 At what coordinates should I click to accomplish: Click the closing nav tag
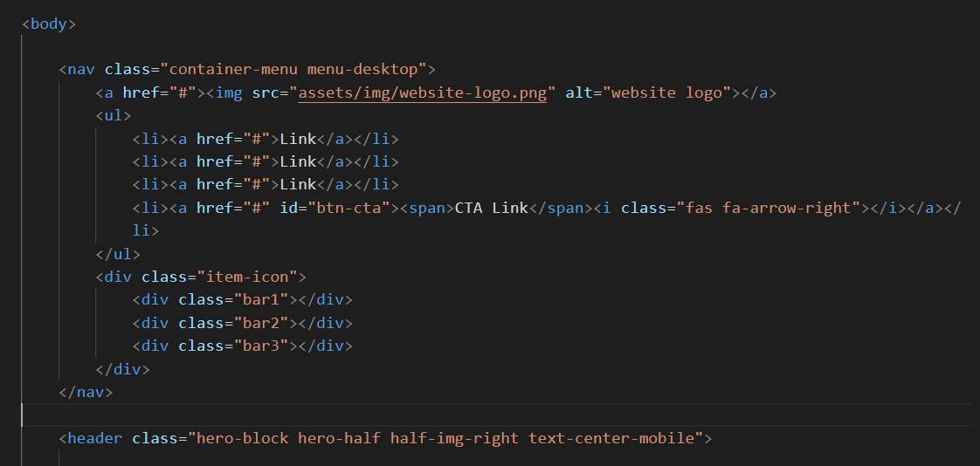click(86, 393)
